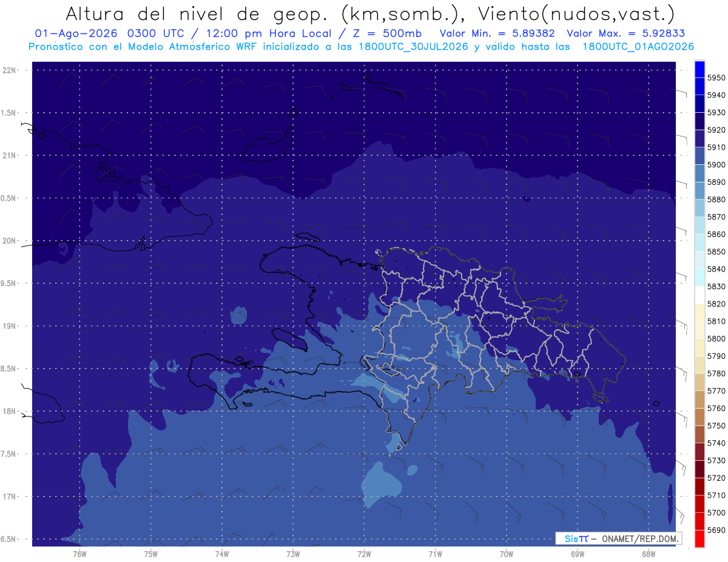Click 'Valor Max. = 5.92833' readout

625,34
